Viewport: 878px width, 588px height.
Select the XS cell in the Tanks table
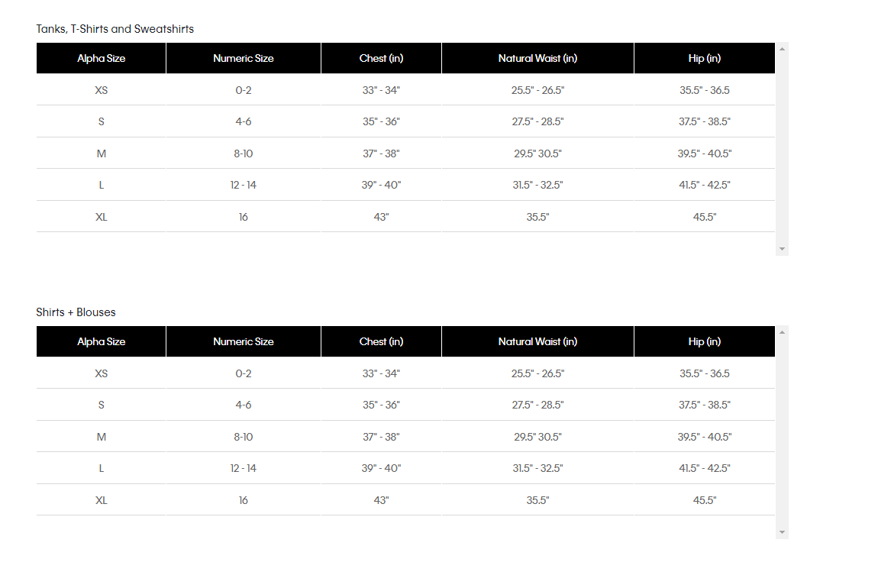tap(102, 90)
